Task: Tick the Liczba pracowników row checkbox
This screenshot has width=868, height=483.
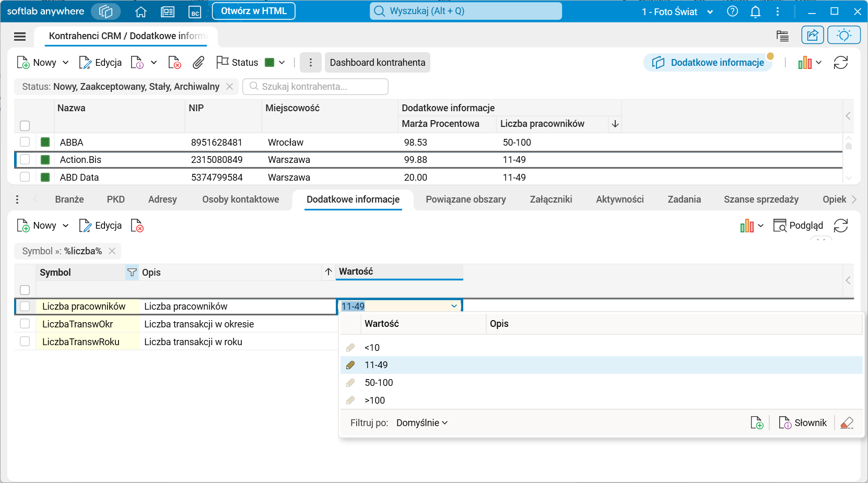Action: pyautogui.click(x=25, y=307)
